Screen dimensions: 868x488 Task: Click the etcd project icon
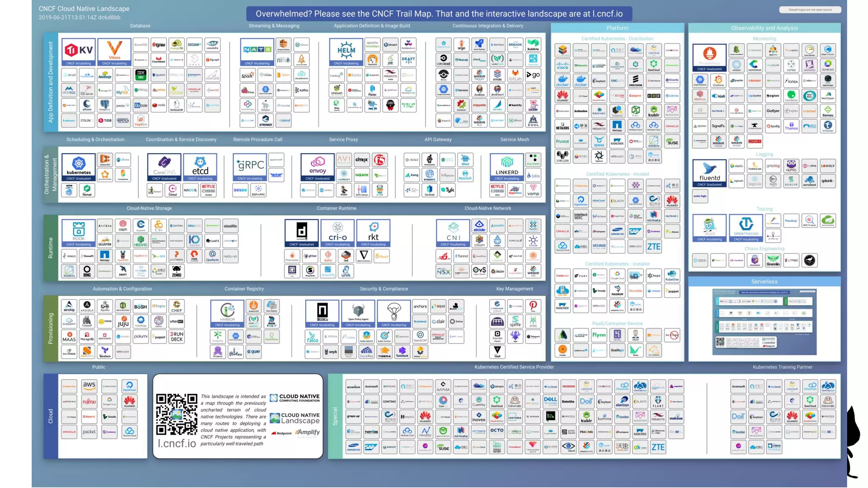(200, 167)
